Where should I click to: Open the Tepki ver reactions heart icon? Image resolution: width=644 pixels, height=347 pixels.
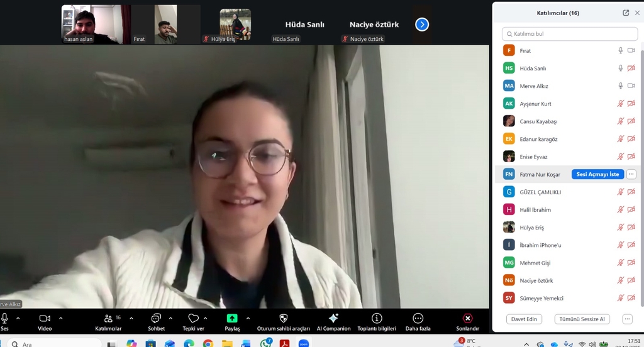pos(193,319)
